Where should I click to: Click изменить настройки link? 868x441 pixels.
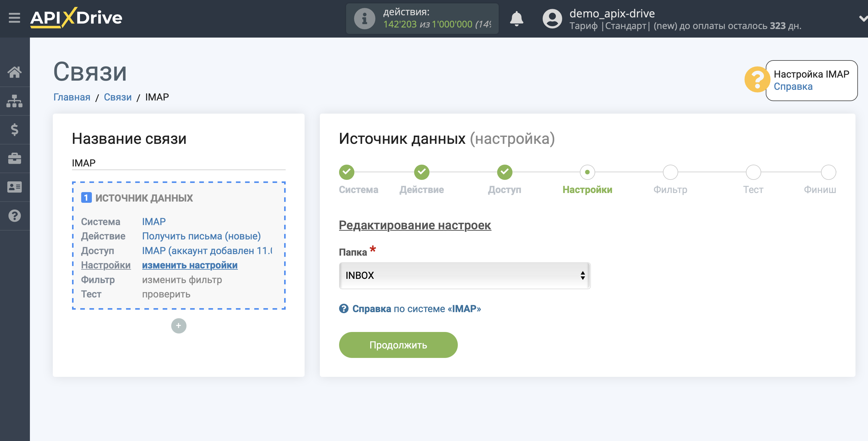click(x=189, y=264)
